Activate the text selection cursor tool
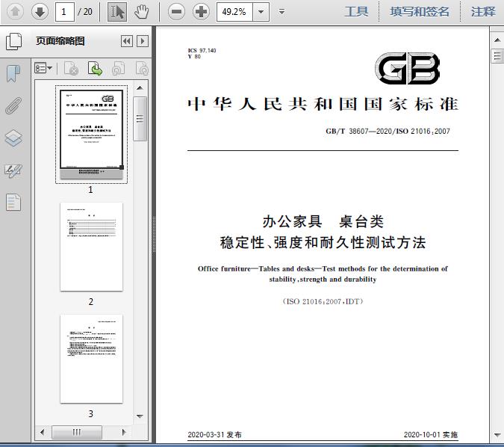The image size is (504, 447). tap(116, 12)
